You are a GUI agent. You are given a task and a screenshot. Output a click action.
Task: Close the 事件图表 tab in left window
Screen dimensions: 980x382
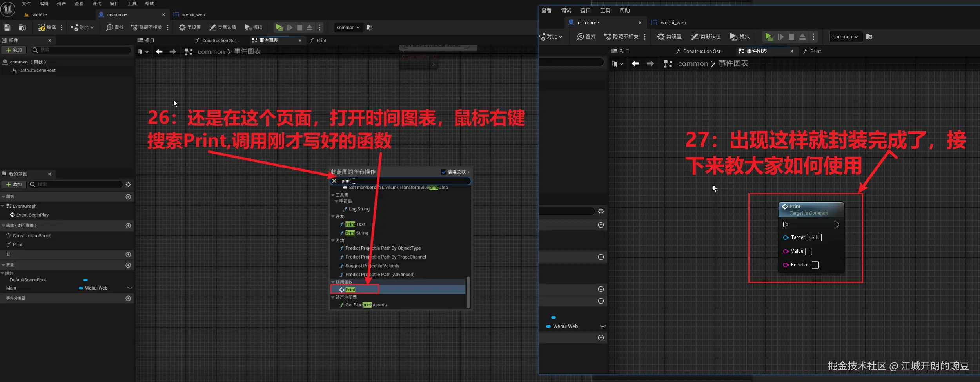(x=300, y=40)
